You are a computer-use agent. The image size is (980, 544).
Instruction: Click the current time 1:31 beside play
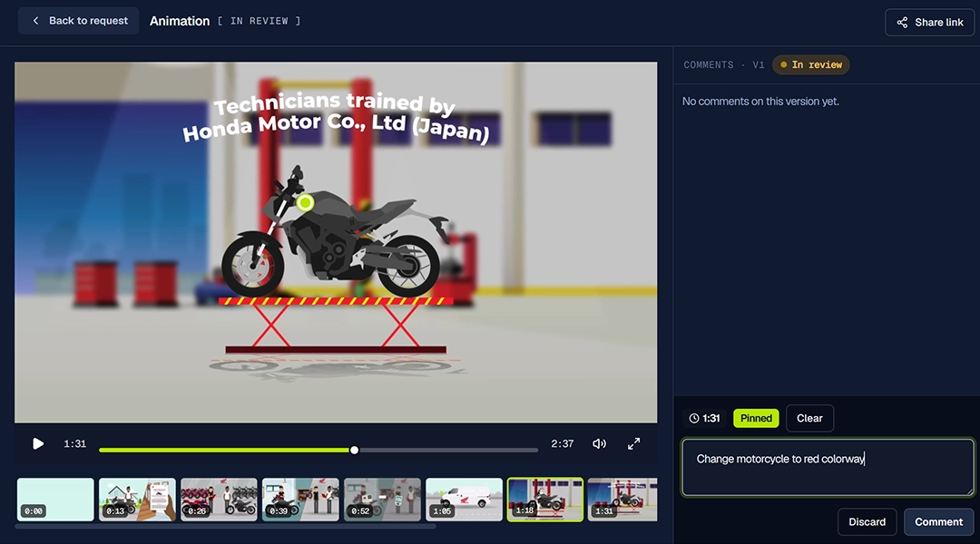coord(75,443)
